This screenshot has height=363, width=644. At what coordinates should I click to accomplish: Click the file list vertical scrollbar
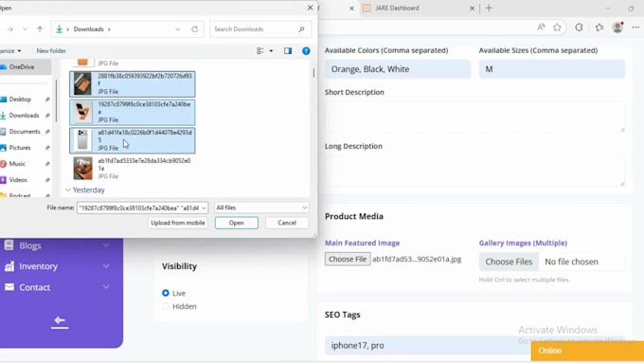[313, 72]
